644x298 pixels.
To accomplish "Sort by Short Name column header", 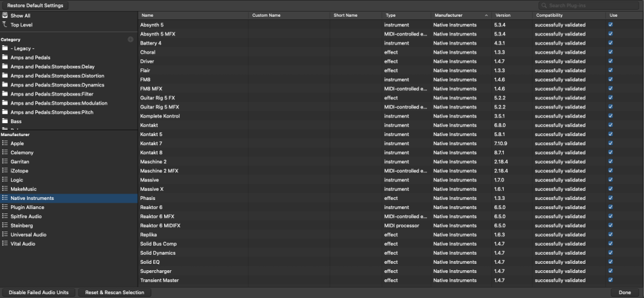I will point(355,15).
